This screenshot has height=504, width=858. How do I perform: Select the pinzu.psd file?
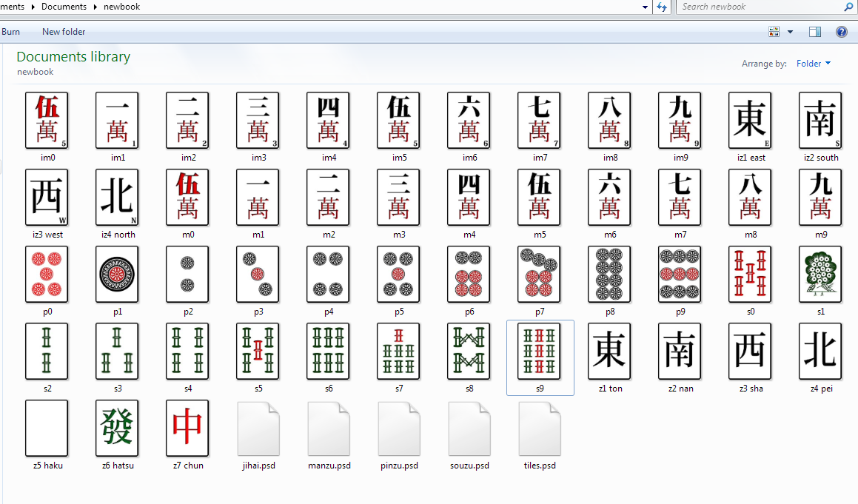tap(400, 429)
